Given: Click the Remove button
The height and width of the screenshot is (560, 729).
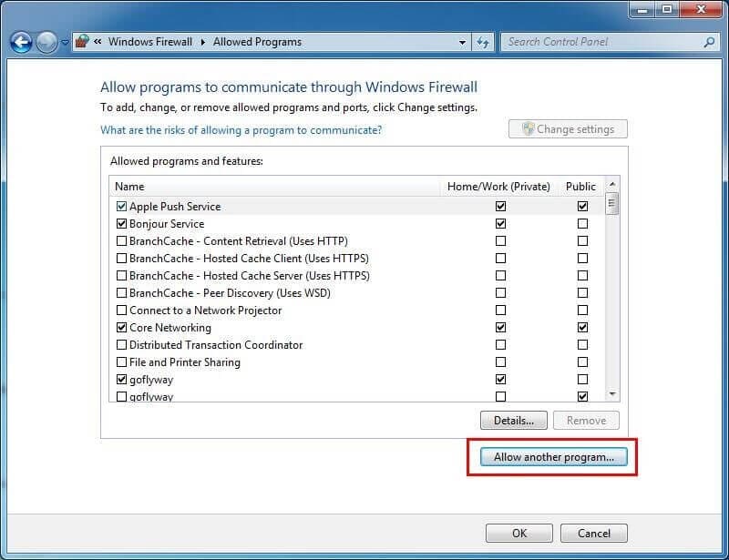Looking at the screenshot, I should (x=586, y=420).
